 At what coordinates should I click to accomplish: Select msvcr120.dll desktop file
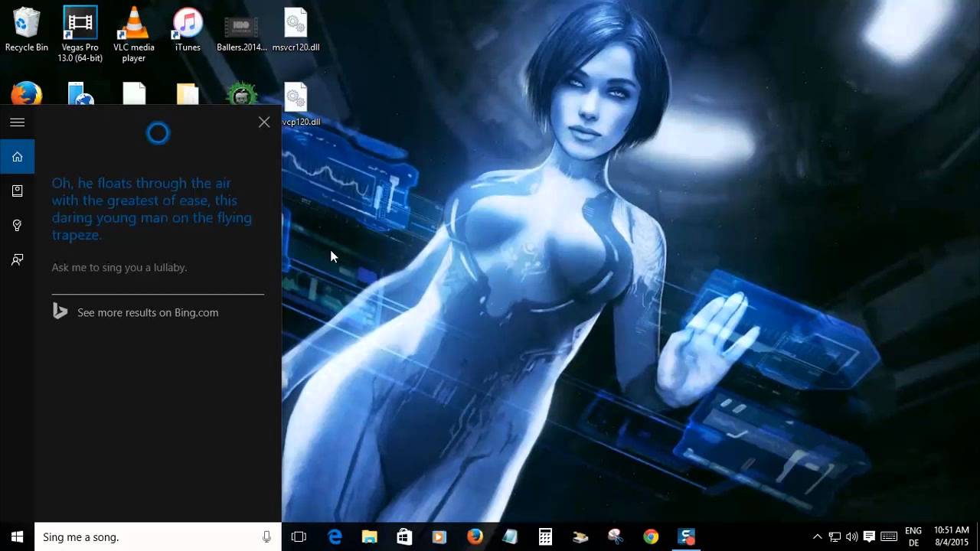(296, 31)
